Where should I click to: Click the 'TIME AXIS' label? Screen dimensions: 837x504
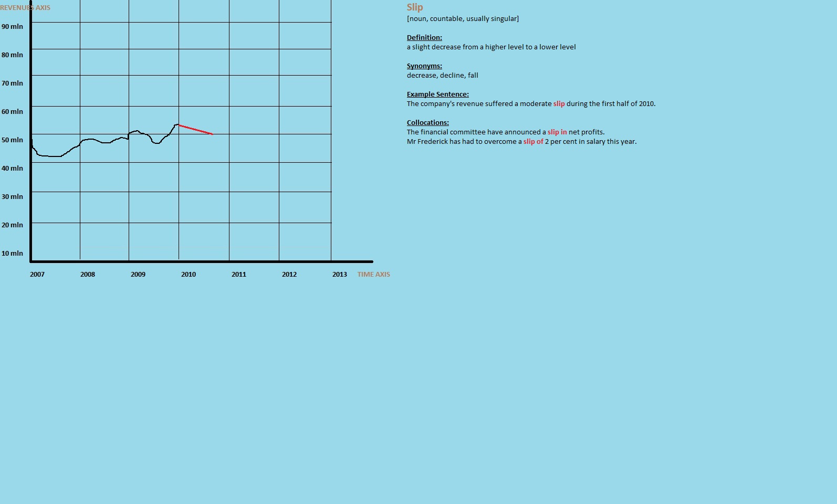(x=374, y=274)
